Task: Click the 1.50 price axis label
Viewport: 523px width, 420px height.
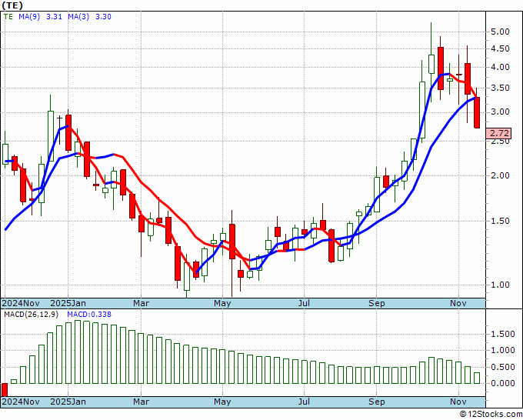Action: pos(501,221)
